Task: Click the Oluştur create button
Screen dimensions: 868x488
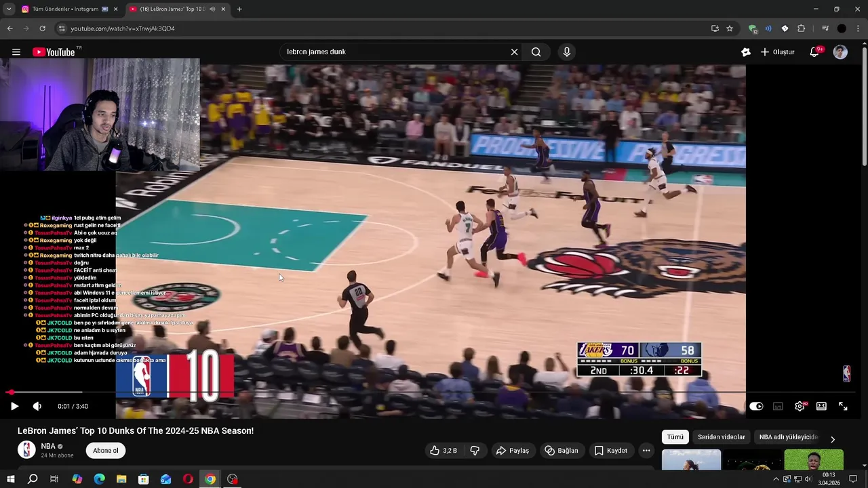Action: click(x=777, y=52)
